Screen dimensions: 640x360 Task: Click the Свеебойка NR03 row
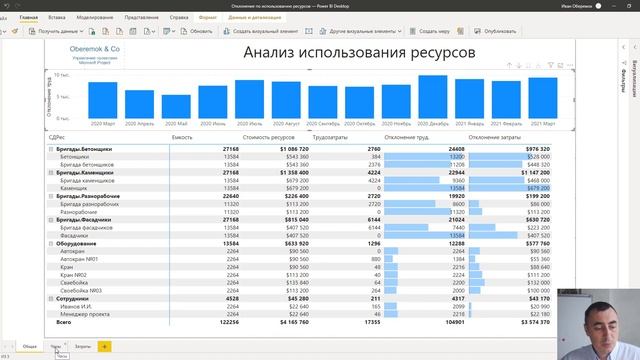tap(299, 291)
